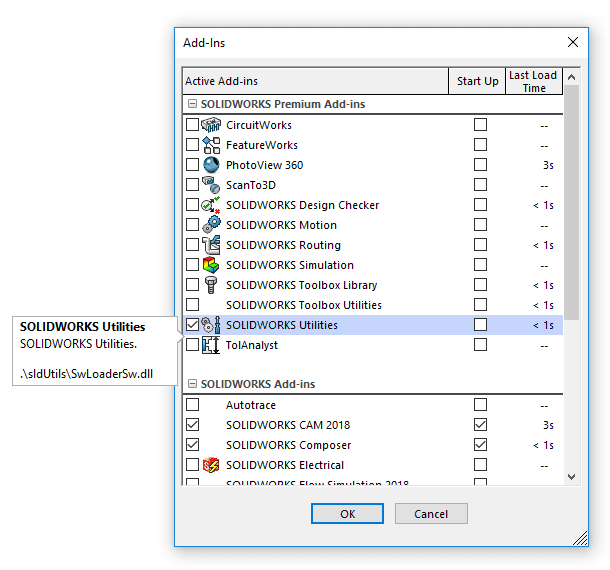The image size is (610, 570).
Task: Collapse the SOLIDWORKS Add-ins group
Action: coord(191,384)
